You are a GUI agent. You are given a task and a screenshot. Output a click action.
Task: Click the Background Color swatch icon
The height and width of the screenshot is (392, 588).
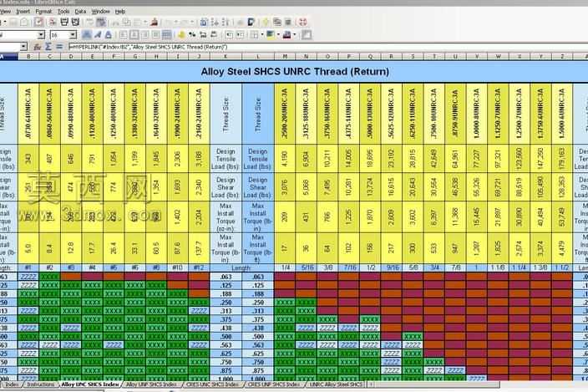coord(271,35)
